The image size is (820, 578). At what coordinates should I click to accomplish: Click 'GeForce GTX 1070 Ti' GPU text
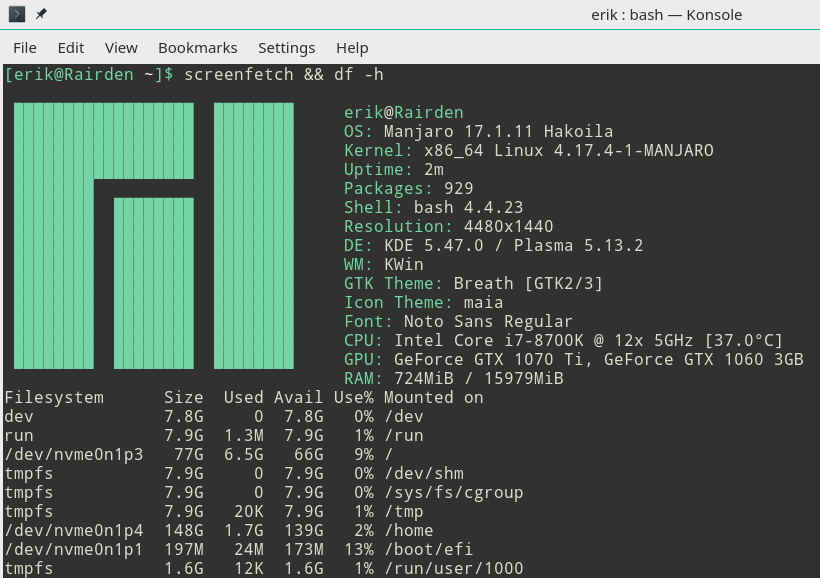[x=494, y=359]
